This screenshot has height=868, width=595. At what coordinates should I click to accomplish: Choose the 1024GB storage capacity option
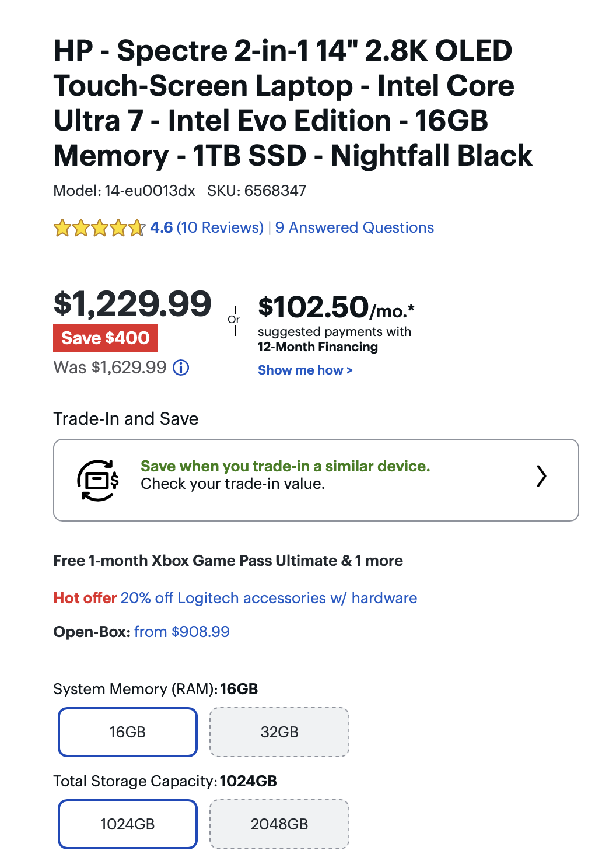(128, 824)
